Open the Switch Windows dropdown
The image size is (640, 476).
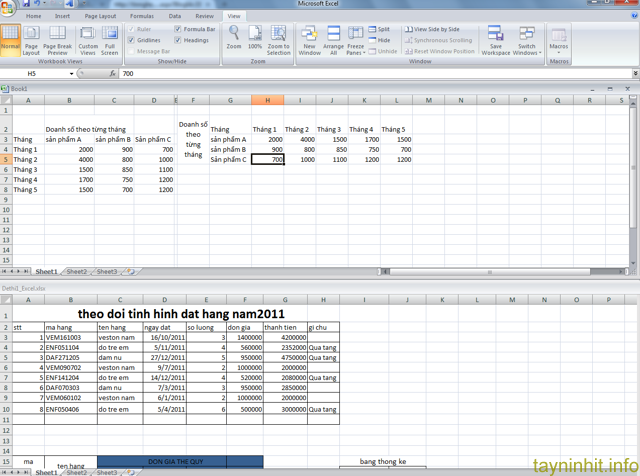tap(526, 45)
